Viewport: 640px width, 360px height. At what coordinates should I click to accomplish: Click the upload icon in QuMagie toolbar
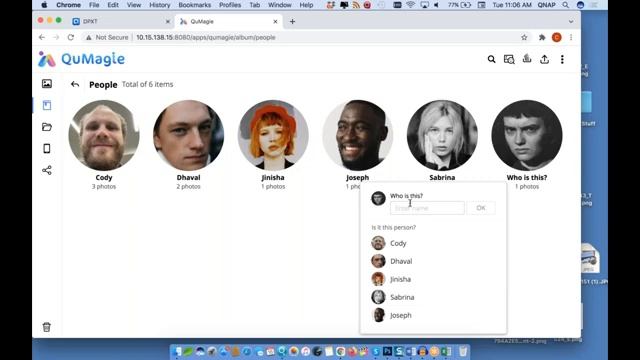click(544, 60)
